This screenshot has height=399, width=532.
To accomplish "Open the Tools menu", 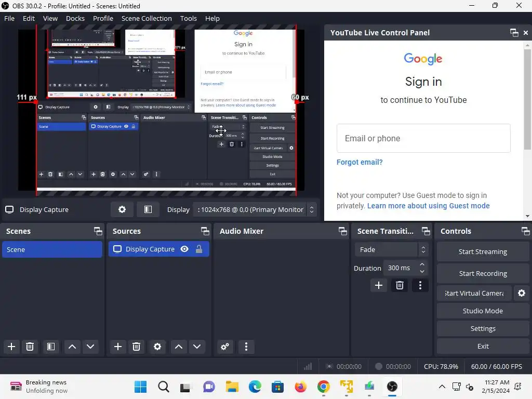I will point(188,18).
